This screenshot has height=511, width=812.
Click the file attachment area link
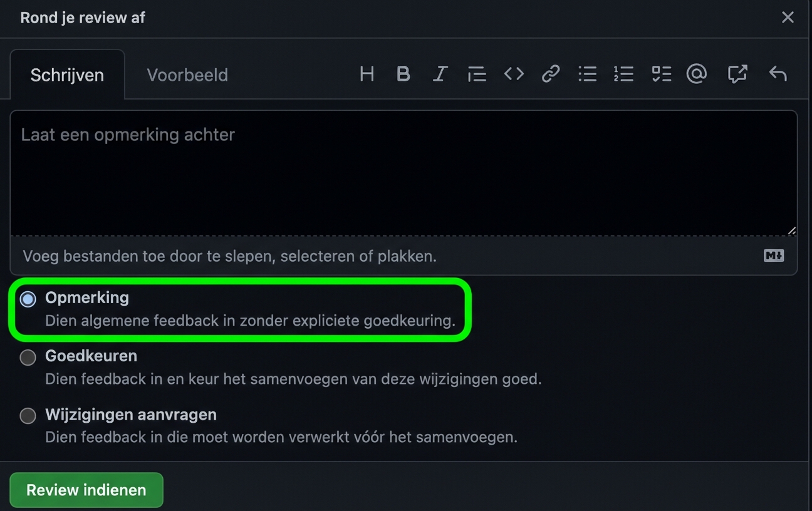tap(229, 255)
